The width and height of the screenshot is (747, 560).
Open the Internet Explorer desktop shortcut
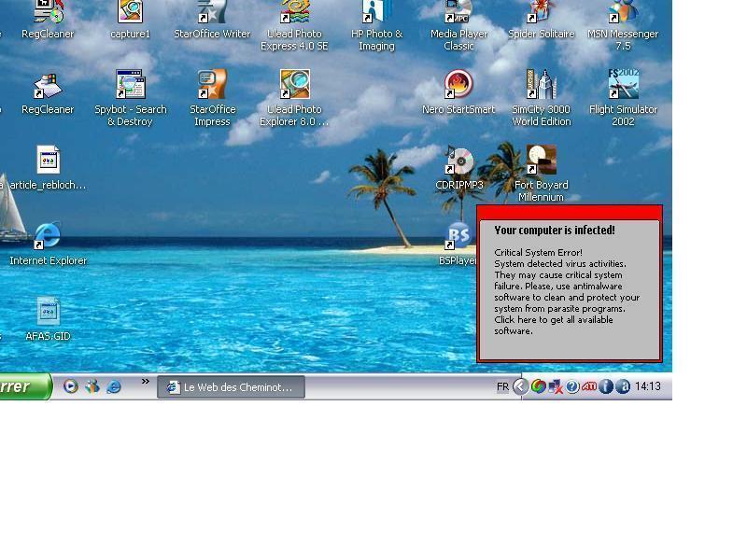(48, 237)
